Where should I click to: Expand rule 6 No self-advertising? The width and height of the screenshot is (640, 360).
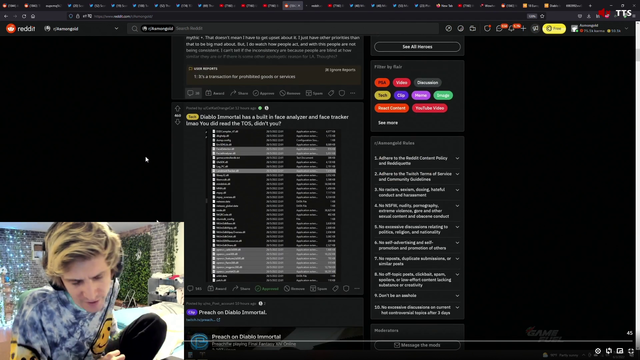(x=417, y=245)
